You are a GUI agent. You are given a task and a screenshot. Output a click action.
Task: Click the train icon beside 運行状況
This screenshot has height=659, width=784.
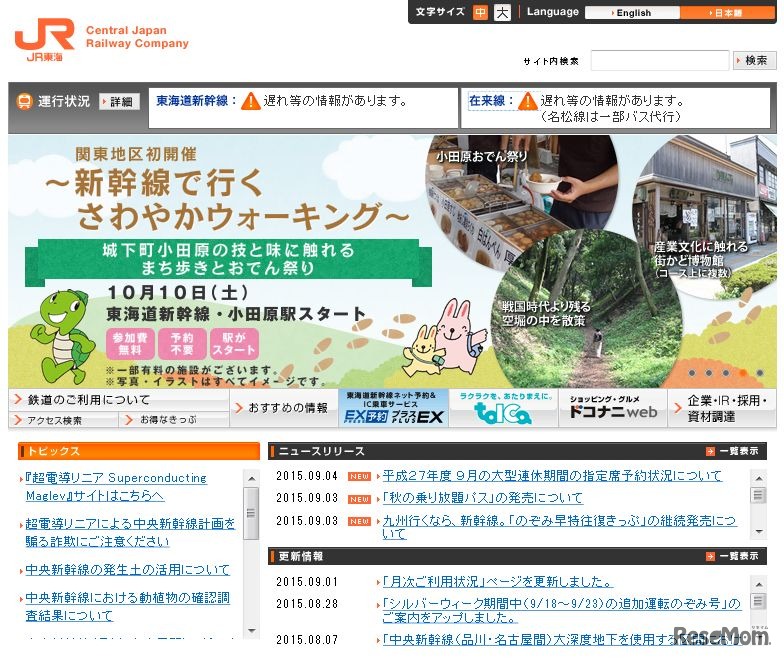click(24, 101)
